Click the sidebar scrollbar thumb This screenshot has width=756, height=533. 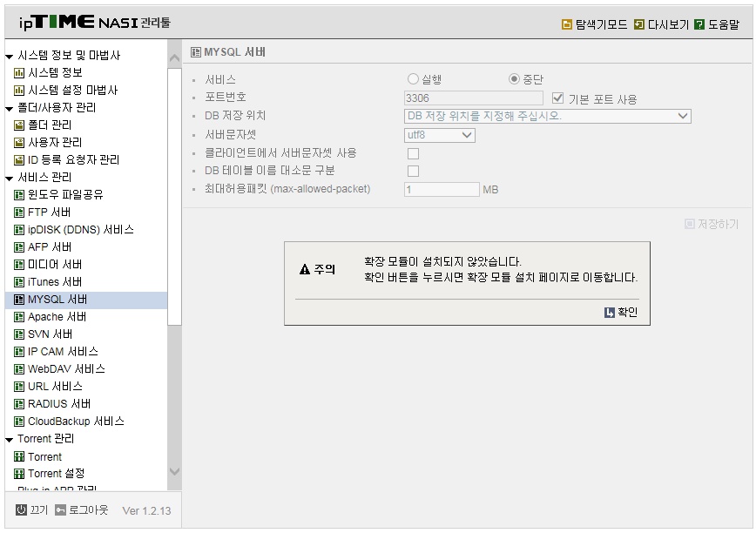[174, 197]
